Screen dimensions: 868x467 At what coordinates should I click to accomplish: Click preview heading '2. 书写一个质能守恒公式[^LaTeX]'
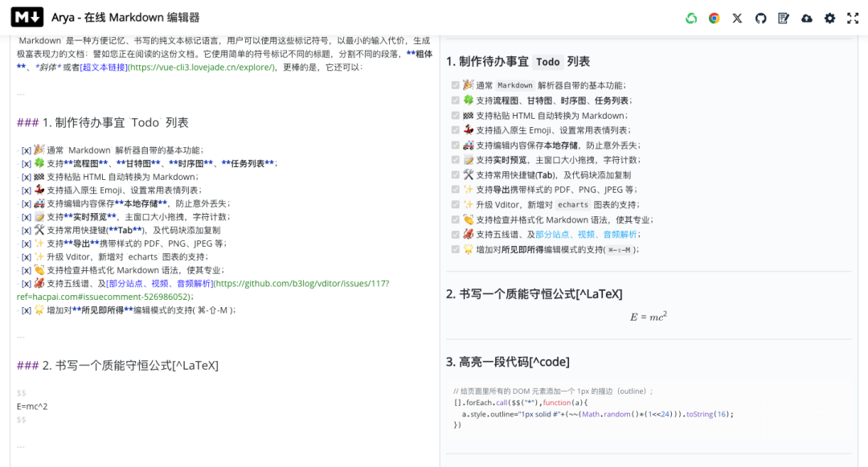pos(534,294)
